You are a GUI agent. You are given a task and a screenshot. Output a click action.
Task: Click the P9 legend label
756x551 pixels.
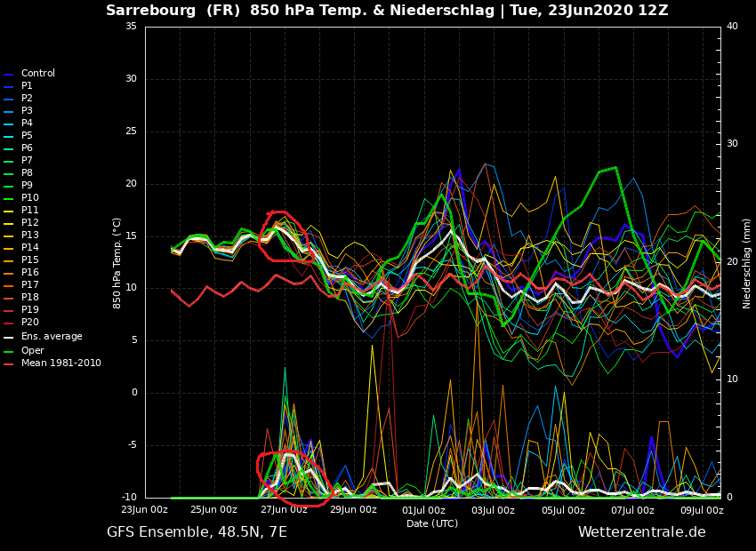(27, 186)
